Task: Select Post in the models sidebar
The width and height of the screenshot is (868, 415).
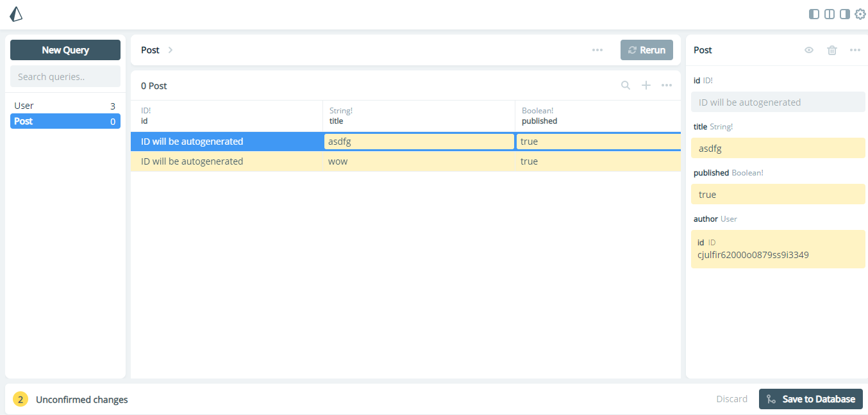Action: point(65,121)
